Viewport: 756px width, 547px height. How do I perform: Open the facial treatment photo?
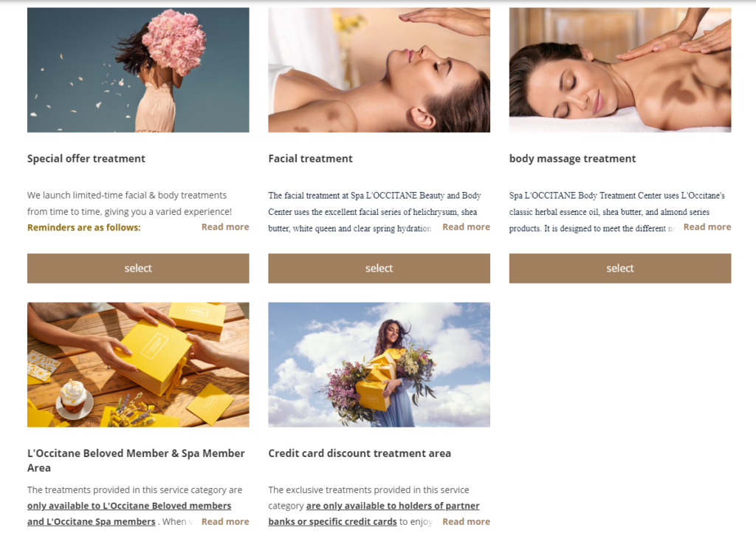pyautogui.click(x=379, y=70)
